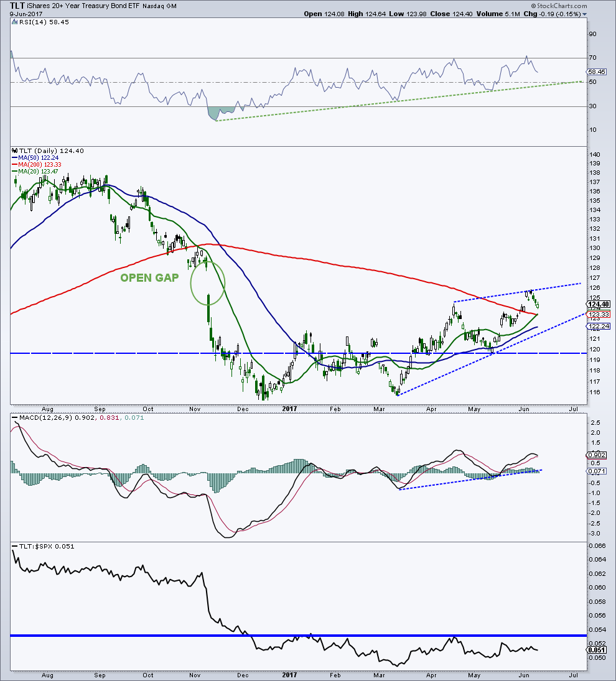The width and height of the screenshot is (616, 681).
Task: Click the TLT (Daily) 124.40 legend label
Action: tap(52, 151)
